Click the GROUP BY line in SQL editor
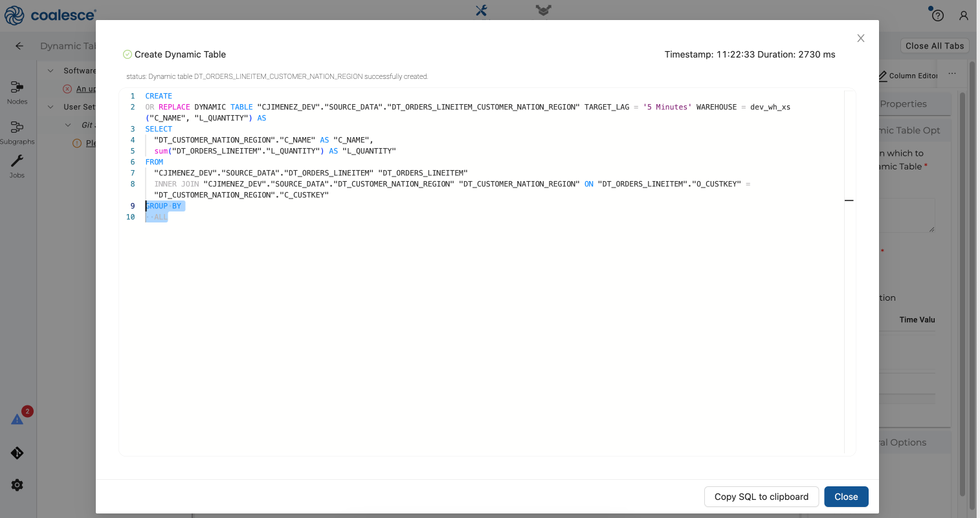980x518 pixels. point(164,206)
